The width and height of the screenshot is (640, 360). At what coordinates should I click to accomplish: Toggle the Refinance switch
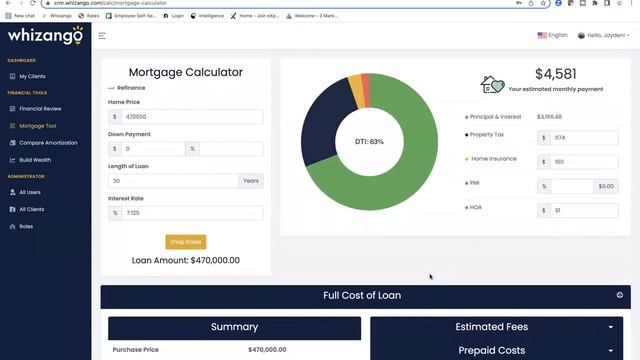111,88
